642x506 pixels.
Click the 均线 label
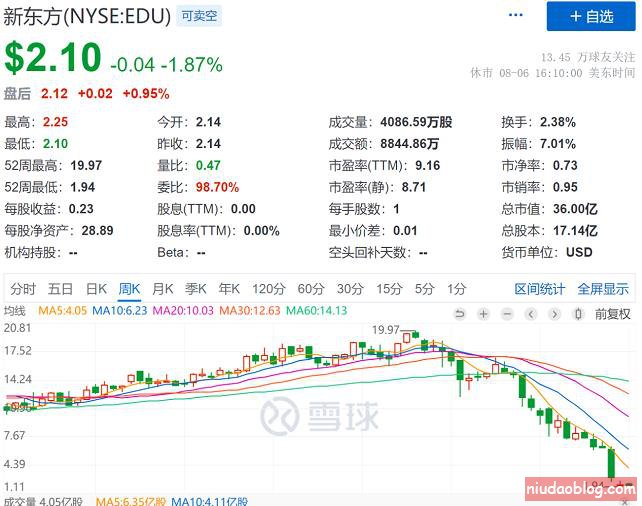point(15,311)
